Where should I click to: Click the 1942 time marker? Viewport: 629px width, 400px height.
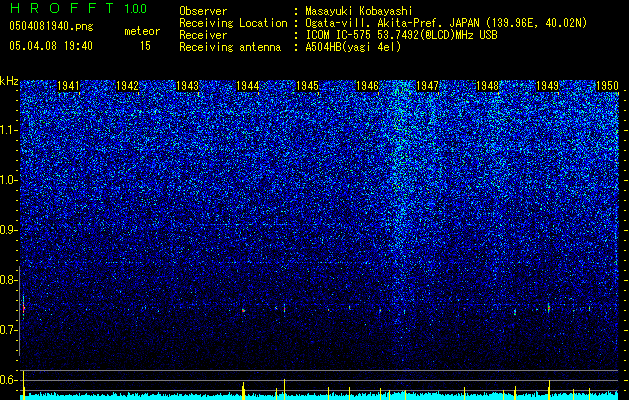pos(128,86)
